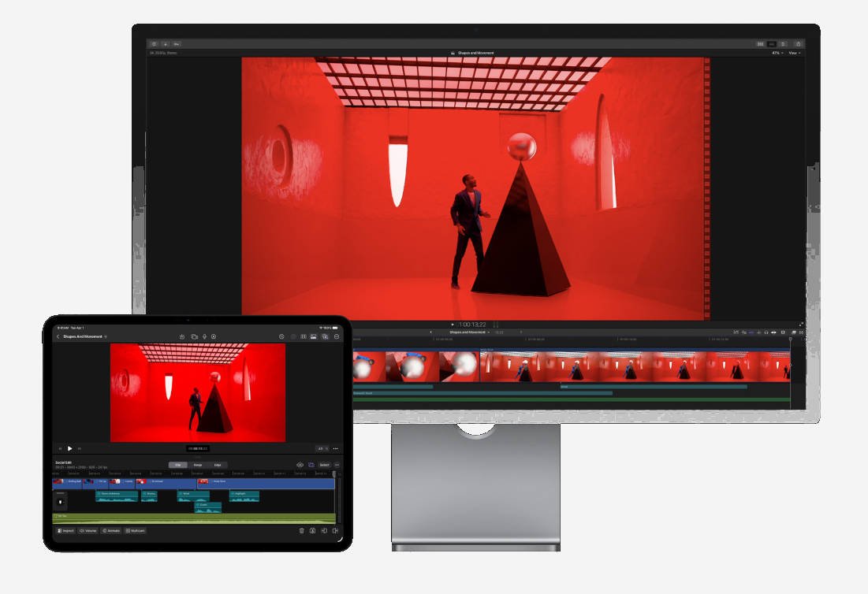Click the Animate button
Image resolution: width=868 pixels, height=594 pixels.
point(111,531)
